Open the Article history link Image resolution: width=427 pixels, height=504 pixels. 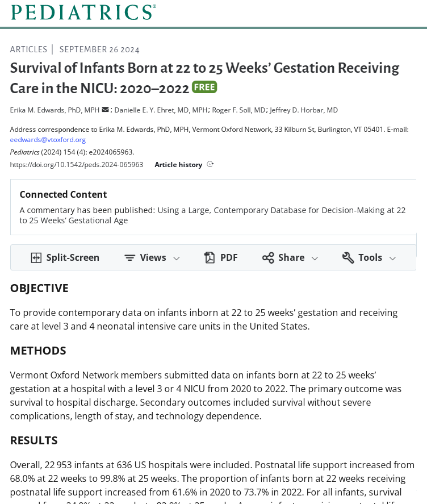[178, 165]
